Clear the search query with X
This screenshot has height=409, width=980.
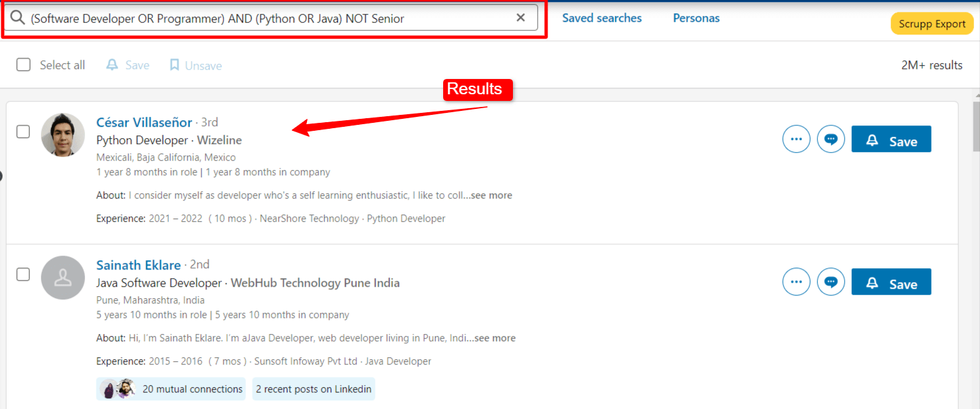(x=521, y=18)
